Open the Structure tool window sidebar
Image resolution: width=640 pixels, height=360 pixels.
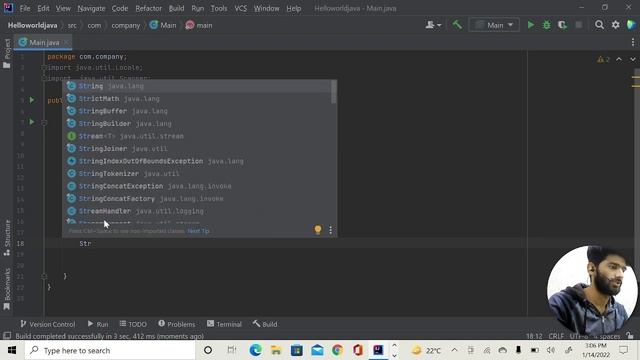(7, 238)
